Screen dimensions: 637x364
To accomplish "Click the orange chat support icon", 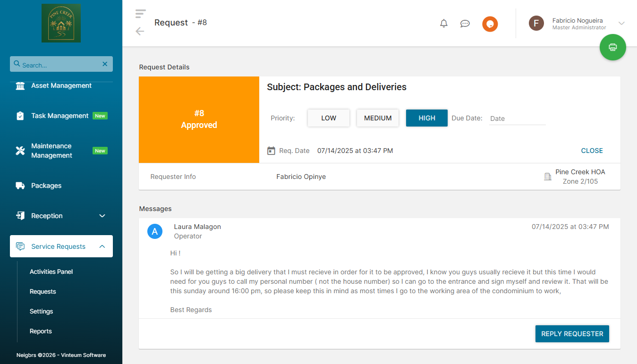I will tap(490, 24).
